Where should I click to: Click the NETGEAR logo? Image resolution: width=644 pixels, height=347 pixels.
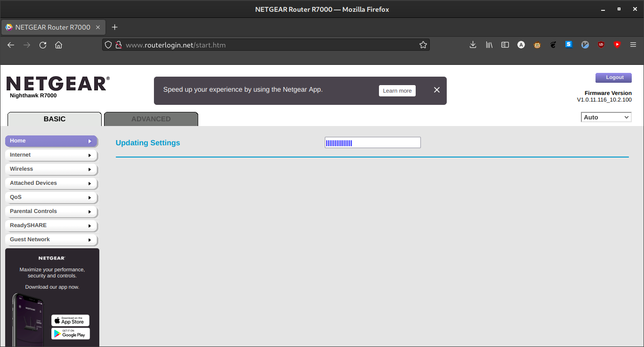coord(58,84)
